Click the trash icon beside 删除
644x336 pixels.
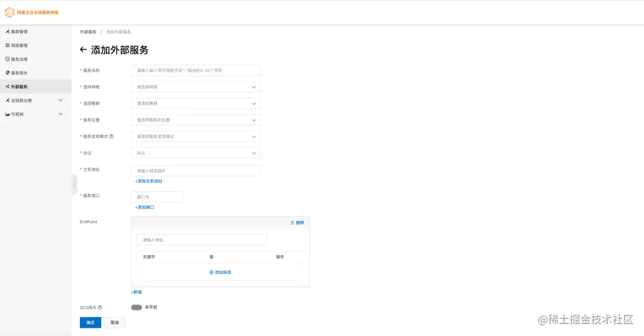[x=292, y=223]
